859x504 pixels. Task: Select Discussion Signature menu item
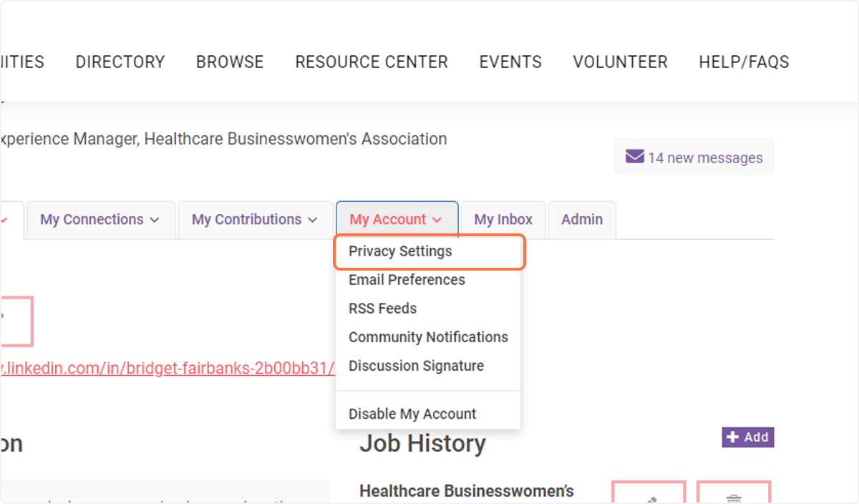416,366
